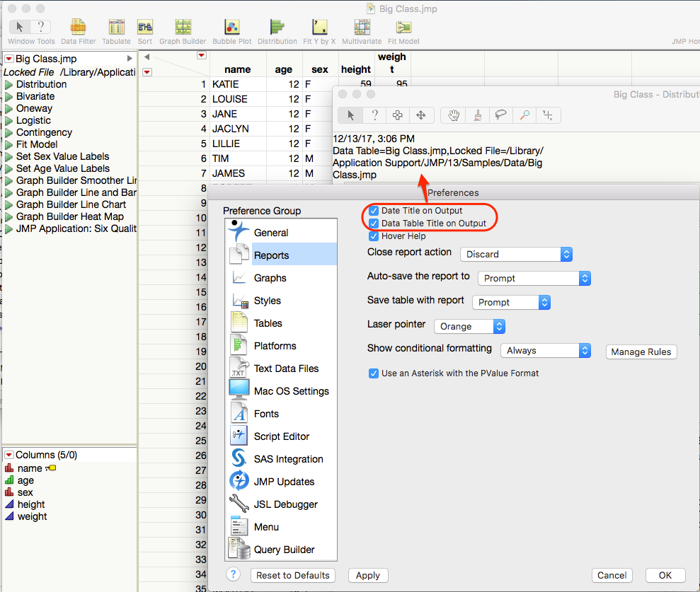700x592 pixels.
Task: Select Script Editor preference group
Action: point(282,437)
